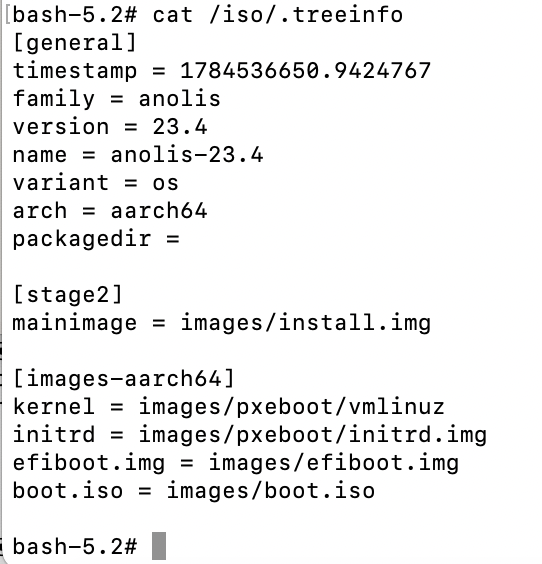This screenshot has height=564, width=542.
Task: Click the 'variant = os' line
Action: 95,183
